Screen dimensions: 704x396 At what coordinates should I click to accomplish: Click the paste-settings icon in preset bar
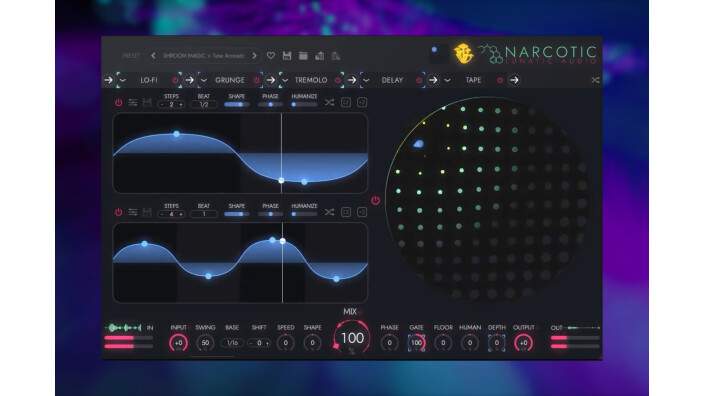point(335,56)
